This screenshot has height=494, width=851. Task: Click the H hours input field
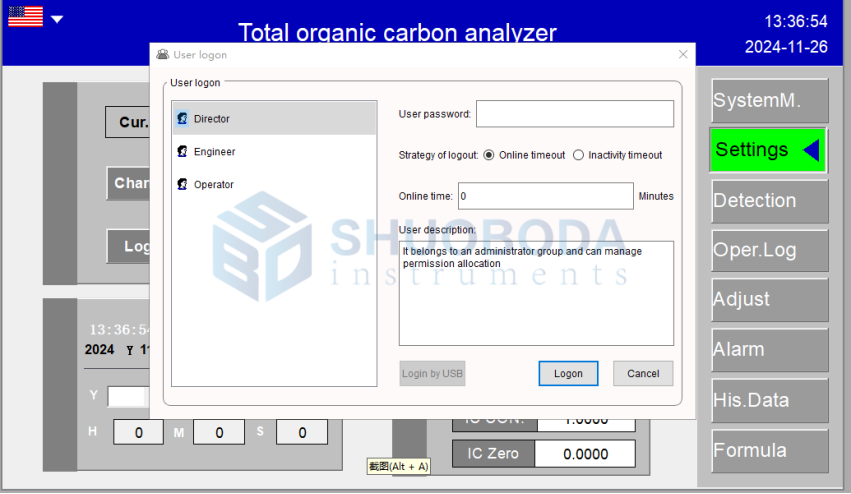tap(138, 432)
